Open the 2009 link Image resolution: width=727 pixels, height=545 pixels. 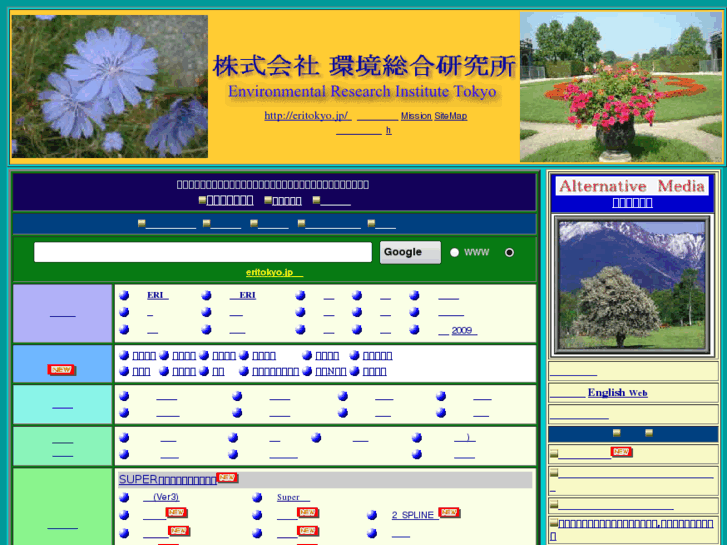(x=464, y=330)
